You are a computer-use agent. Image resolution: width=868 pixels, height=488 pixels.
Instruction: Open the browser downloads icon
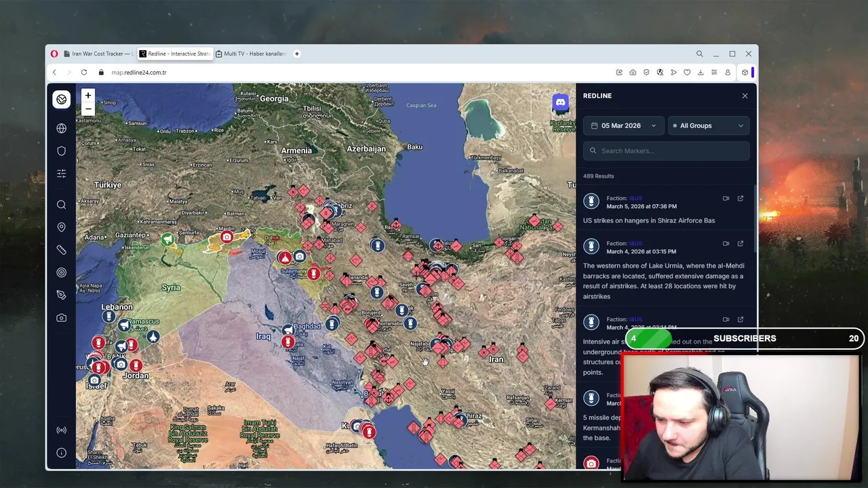(x=701, y=73)
